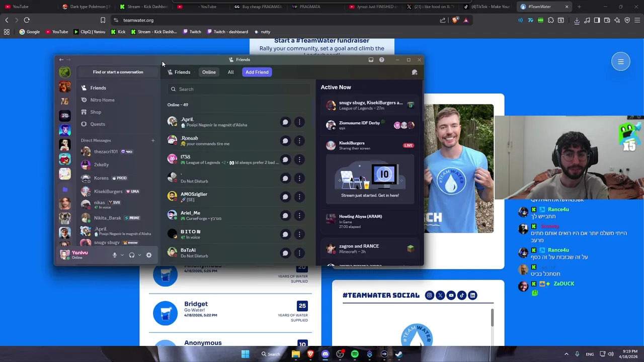Open thezacri101 direct message

click(118, 152)
